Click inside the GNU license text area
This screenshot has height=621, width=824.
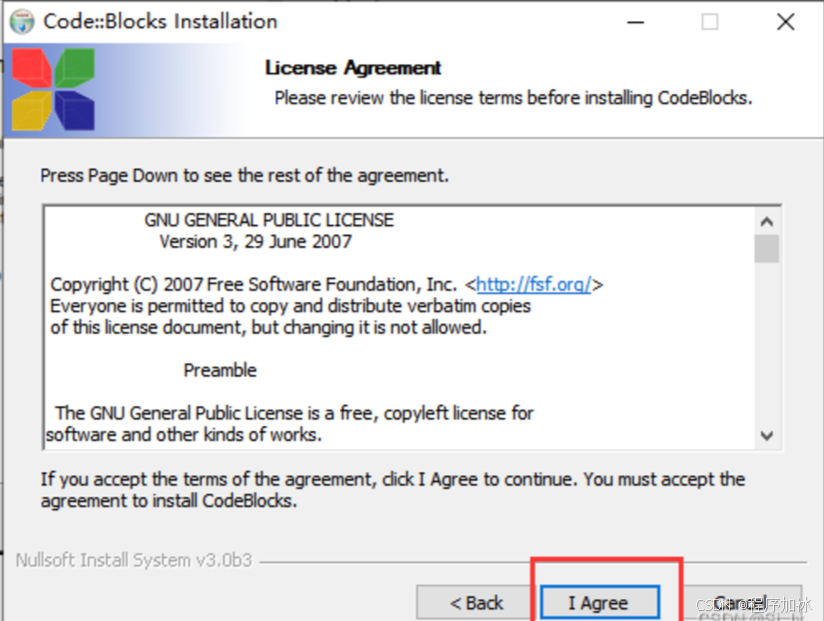pyautogui.click(x=400, y=330)
